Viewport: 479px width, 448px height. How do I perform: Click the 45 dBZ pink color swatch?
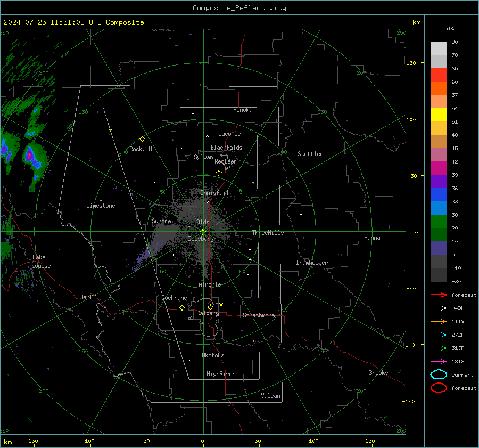coord(439,154)
